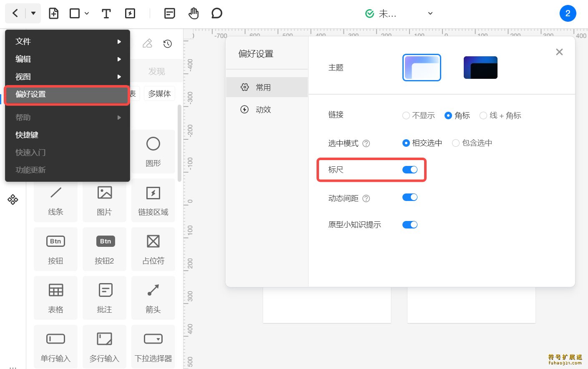The image size is (588, 369).
Task: Pick the 链接区域 link area component
Action: (153, 201)
